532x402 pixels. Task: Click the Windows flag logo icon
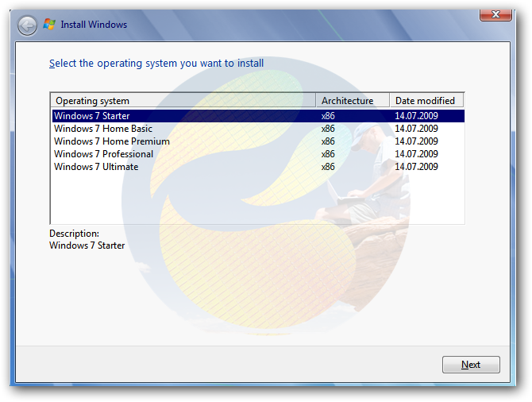(x=49, y=25)
